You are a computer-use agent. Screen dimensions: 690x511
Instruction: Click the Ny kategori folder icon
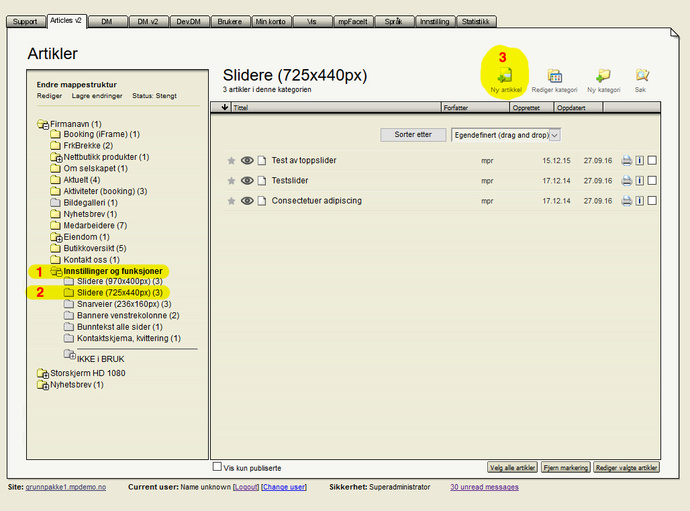(x=603, y=75)
